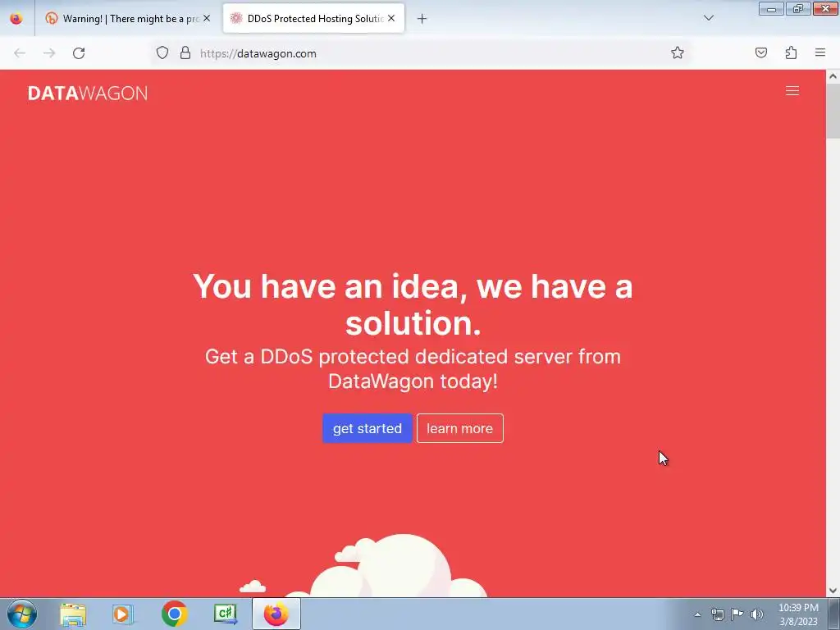Switch to the Warning! tab
This screenshot has height=630, width=840.
[x=128, y=19]
